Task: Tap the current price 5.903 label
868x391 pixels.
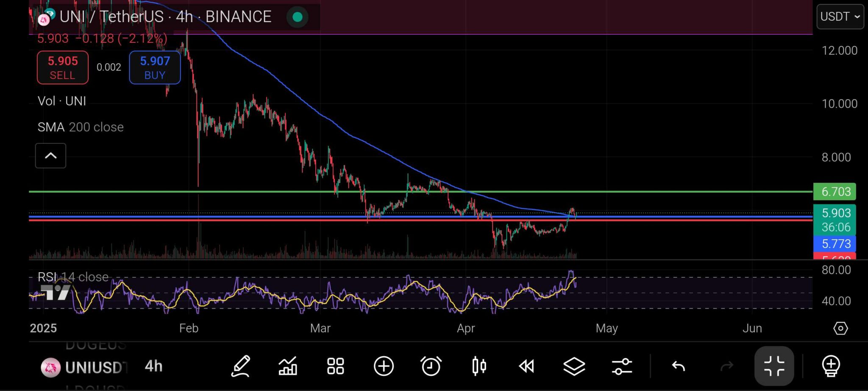Action: point(835,220)
